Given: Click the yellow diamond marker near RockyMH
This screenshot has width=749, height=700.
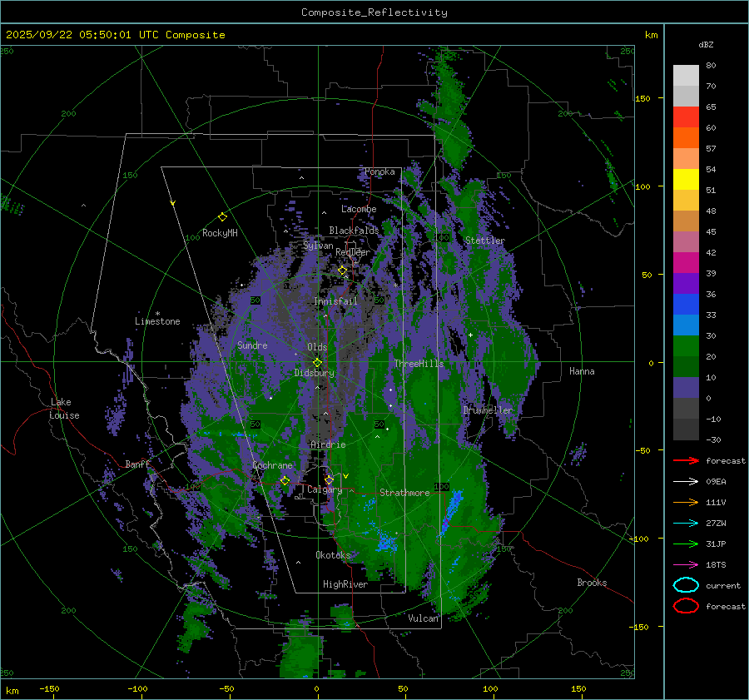Looking at the screenshot, I should pyautogui.click(x=222, y=216).
